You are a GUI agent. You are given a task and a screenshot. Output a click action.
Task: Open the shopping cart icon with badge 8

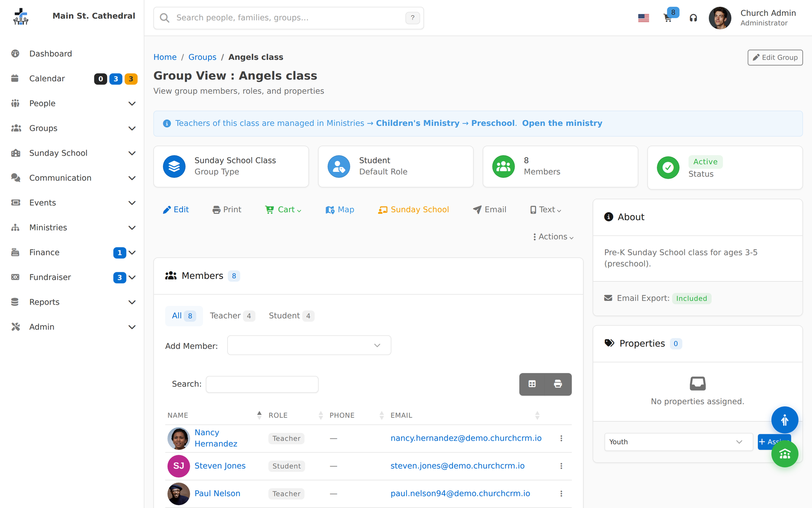pos(668,18)
